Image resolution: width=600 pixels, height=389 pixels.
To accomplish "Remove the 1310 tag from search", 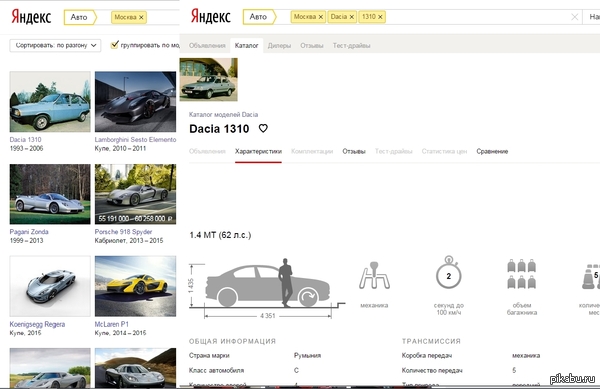I will pos(380,17).
